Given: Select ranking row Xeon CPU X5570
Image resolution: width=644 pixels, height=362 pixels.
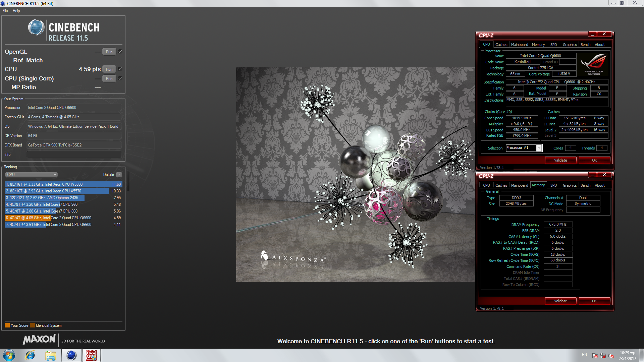Looking at the screenshot, I should point(63,191).
